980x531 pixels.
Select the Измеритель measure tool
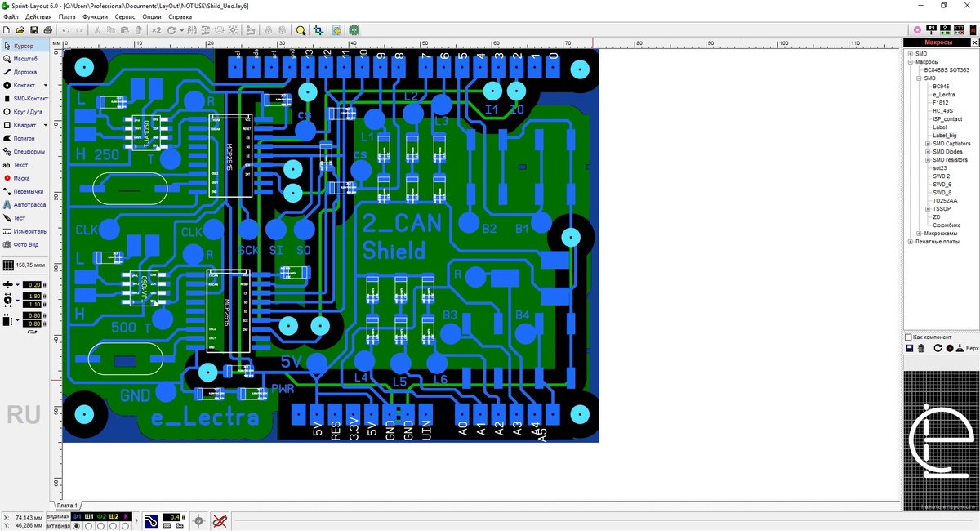pos(24,231)
